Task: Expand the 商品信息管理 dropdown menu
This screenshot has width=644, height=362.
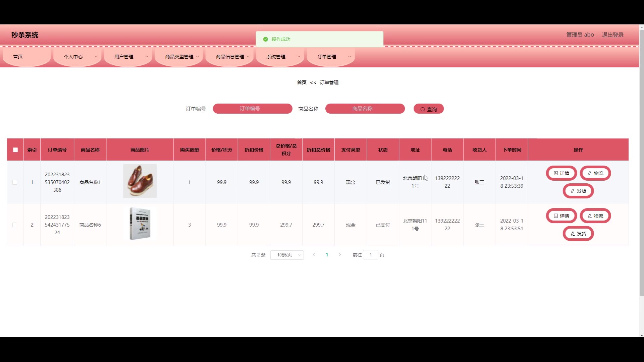Action: [x=232, y=57]
